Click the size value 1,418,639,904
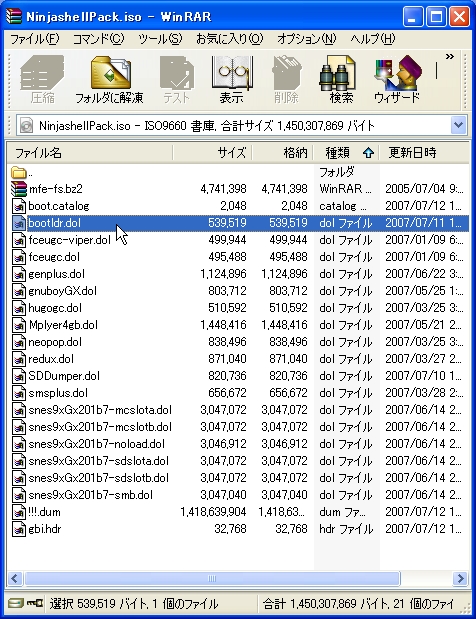Viewport: 476px width, 619px height. (x=213, y=512)
